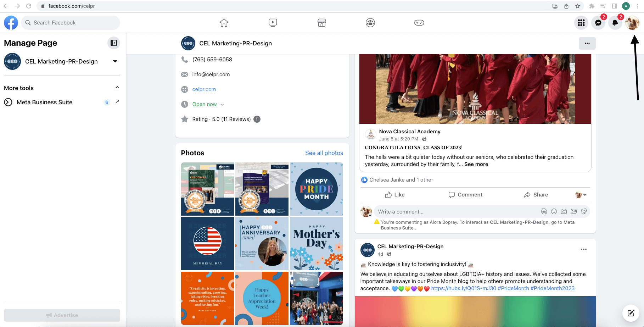Reload the page in browser
Image resolution: width=644 pixels, height=327 pixels.
pyautogui.click(x=29, y=6)
